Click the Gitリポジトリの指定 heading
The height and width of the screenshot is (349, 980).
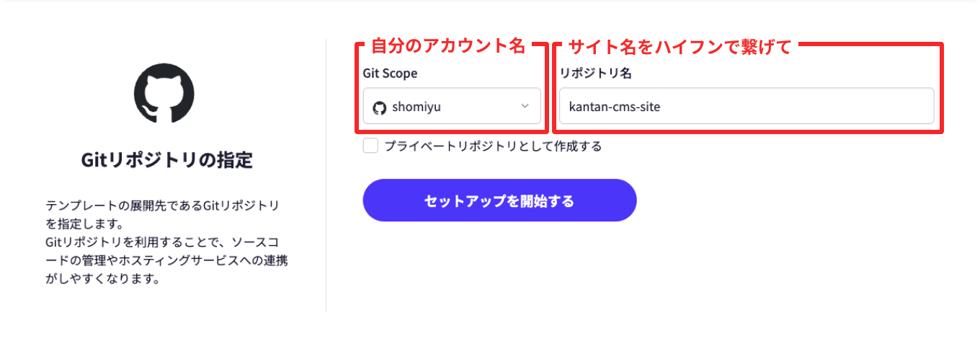pyautogui.click(x=167, y=160)
